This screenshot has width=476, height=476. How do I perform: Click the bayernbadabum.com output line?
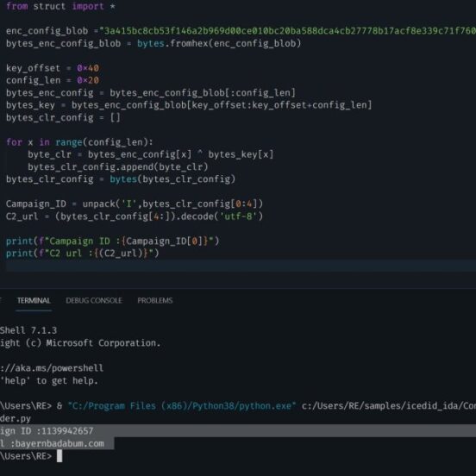click(52, 443)
